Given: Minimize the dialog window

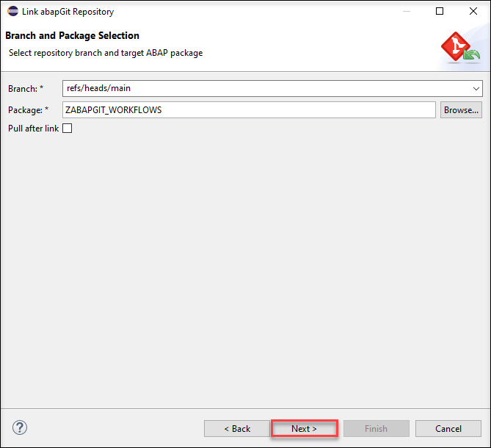Looking at the screenshot, I should 407,11.
